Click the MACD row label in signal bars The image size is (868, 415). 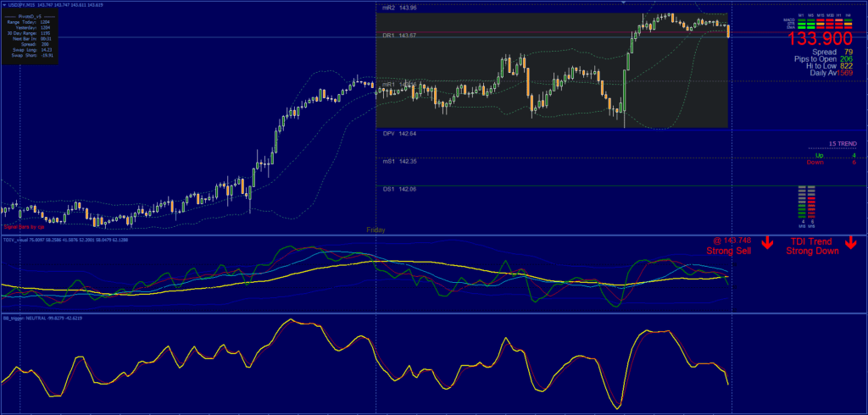coord(789,20)
